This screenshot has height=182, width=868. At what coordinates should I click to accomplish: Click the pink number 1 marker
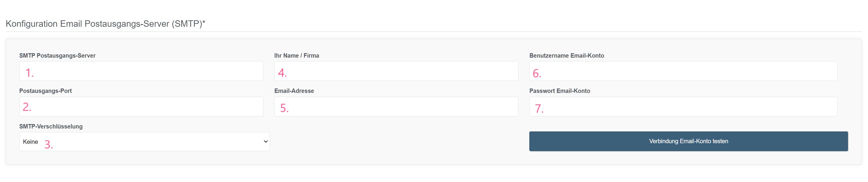tap(30, 73)
